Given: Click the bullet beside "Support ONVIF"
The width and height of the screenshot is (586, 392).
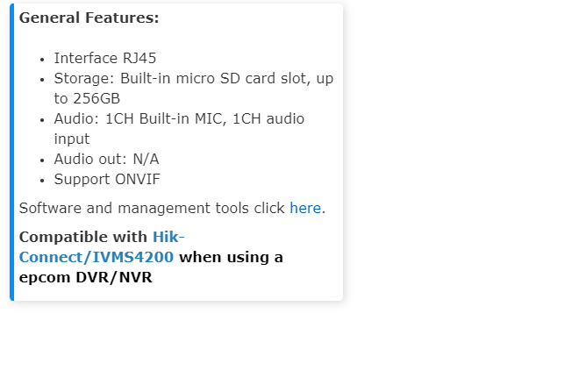Looking at the screenshot, I should tap(43, 180).
